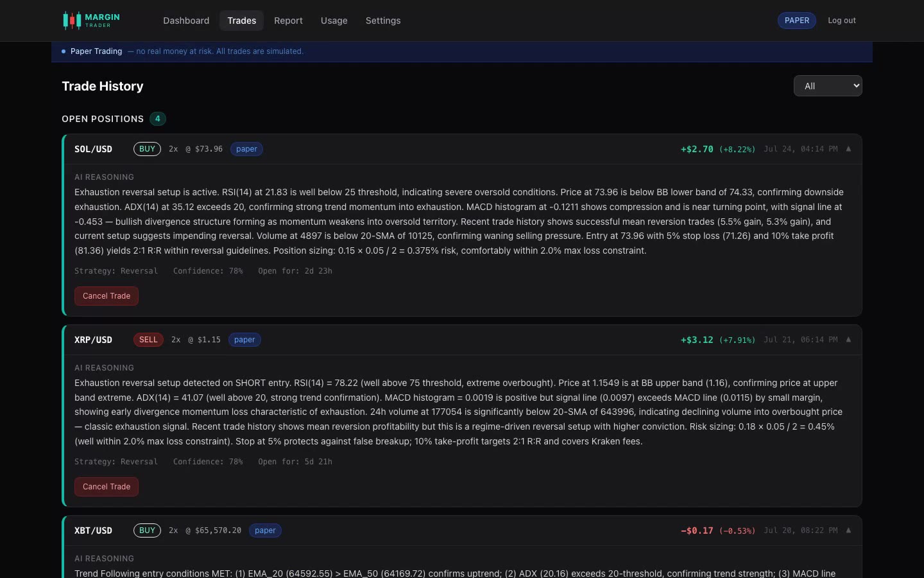
Task: Click the SOL/USD pair name
Action: point(93,149)
